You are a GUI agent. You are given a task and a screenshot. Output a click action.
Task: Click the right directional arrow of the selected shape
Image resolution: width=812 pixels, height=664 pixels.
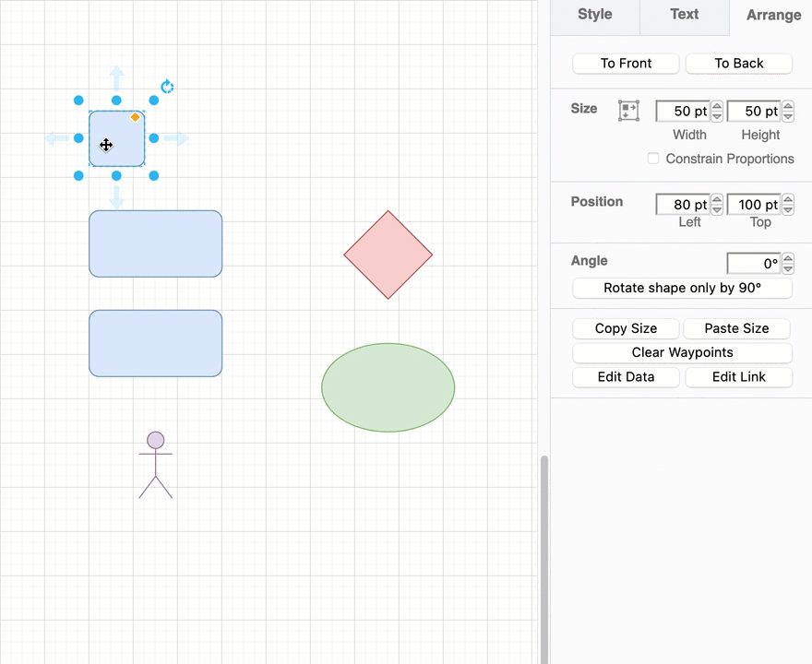pyautogui.click(x=176, y=138)
